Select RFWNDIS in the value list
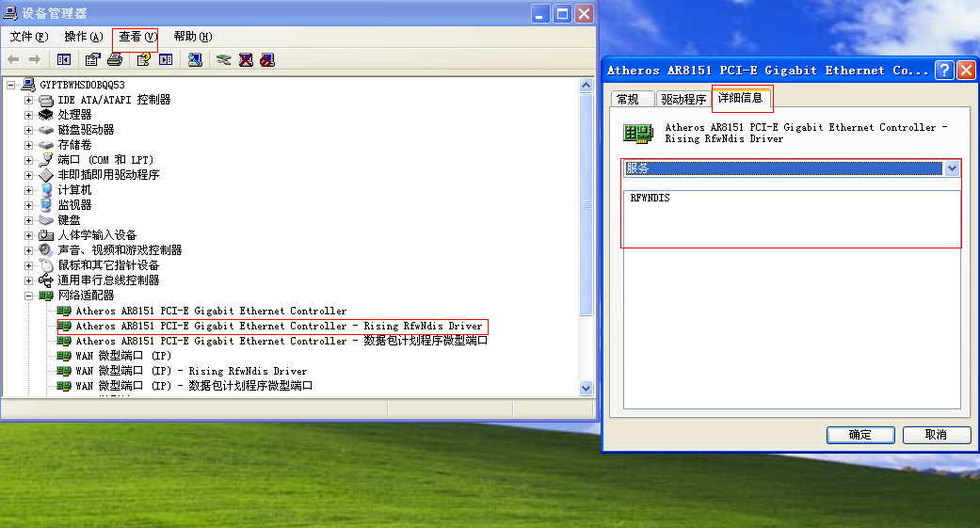The width and height of the screenshot is (980, 528). point(650,198)
